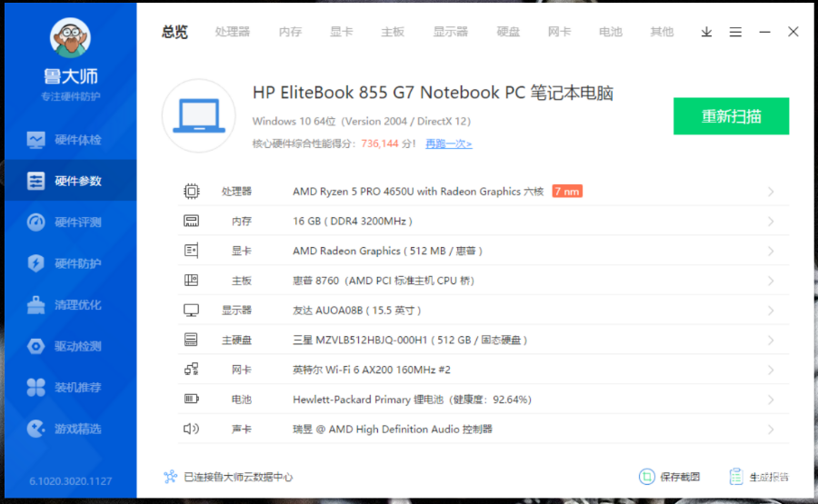818x504 pixels.
Task: Close the 鲁大师 window
Action: click(x=793, y=32)
